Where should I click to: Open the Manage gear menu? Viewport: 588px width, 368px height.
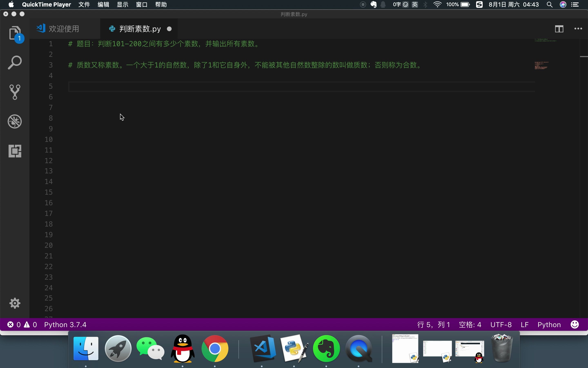pos(14,303)
